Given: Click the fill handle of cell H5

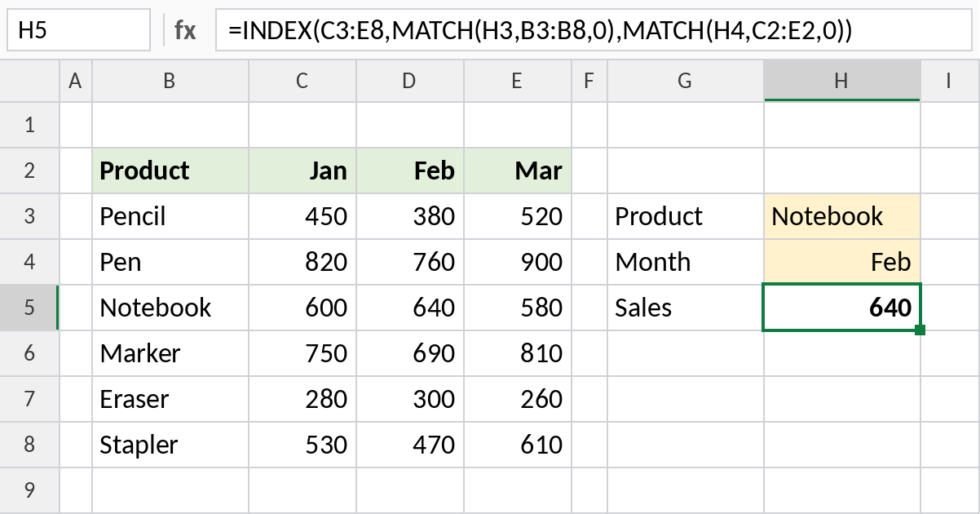Looking at the screenshot, I should coord(920,330).
